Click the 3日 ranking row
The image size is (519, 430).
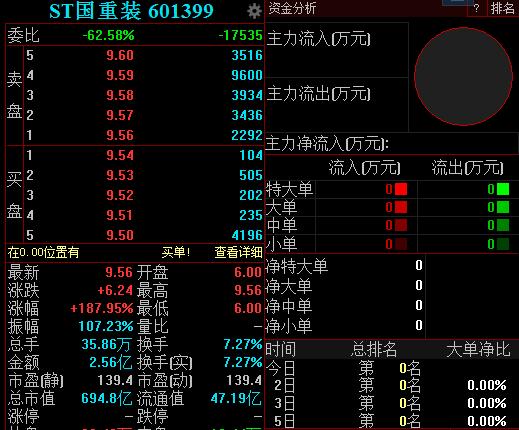391,403
